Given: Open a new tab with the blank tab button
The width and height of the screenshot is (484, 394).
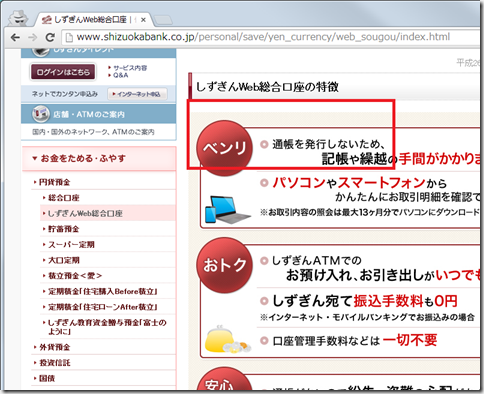Looking at the screenshot, I should point(163,20).
